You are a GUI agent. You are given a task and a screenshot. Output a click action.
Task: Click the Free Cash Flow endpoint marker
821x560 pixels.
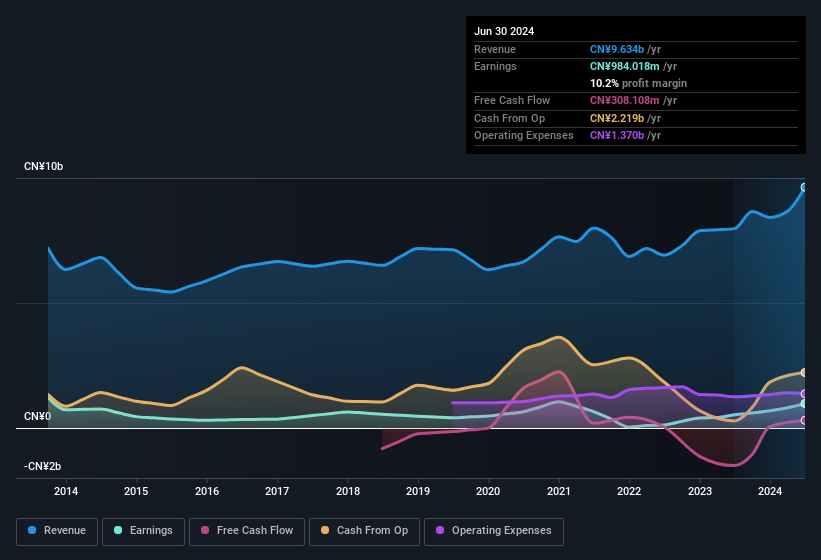click(x=804, y=420)
